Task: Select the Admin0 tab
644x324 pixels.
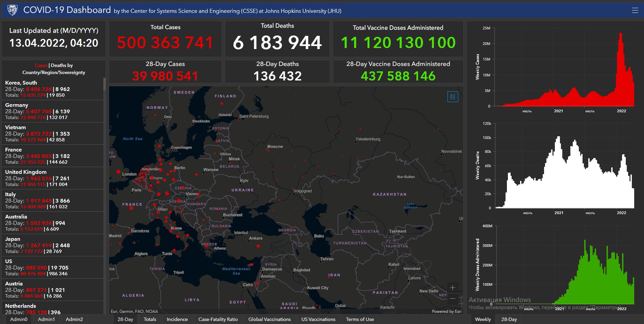Action: tap(19, 319)
